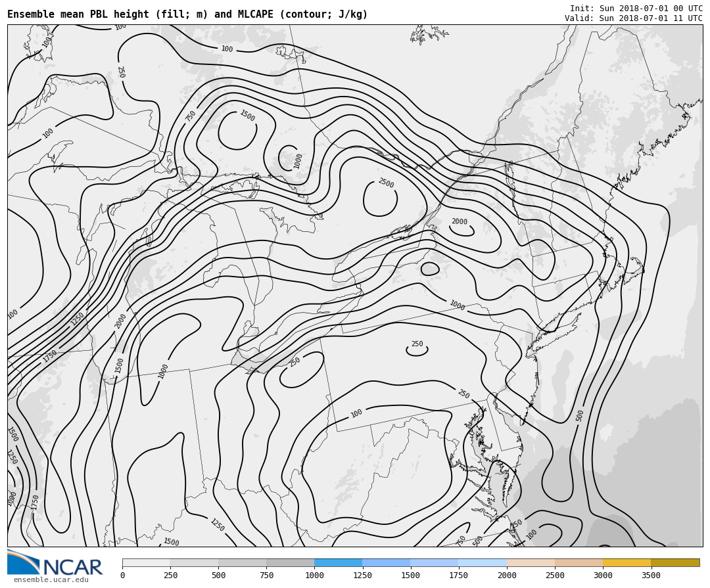Pick the 2000–2500 pale tan legend swatch
The image size is (710, 588).
pos(531,562)
